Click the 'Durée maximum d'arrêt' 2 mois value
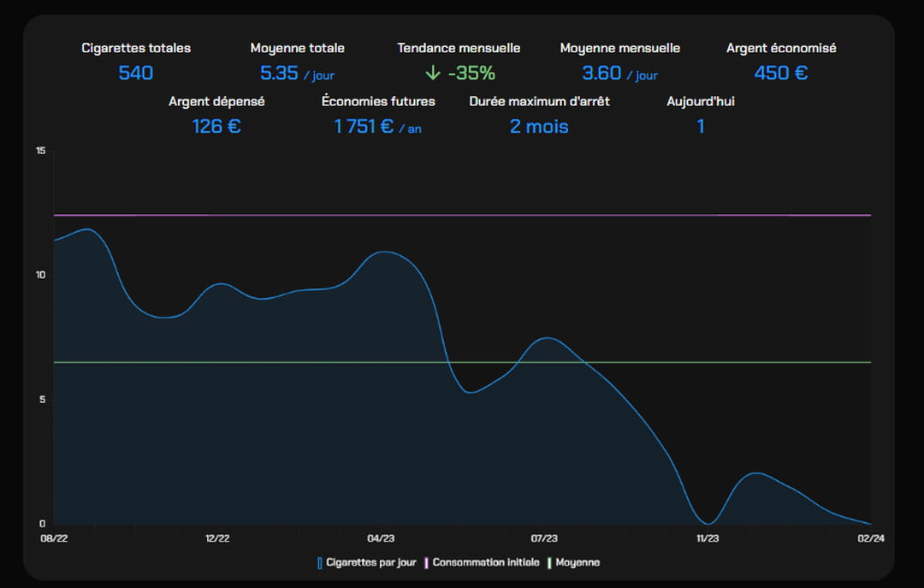This screenshot has width=924, height=588. click(x=539, y=127)
